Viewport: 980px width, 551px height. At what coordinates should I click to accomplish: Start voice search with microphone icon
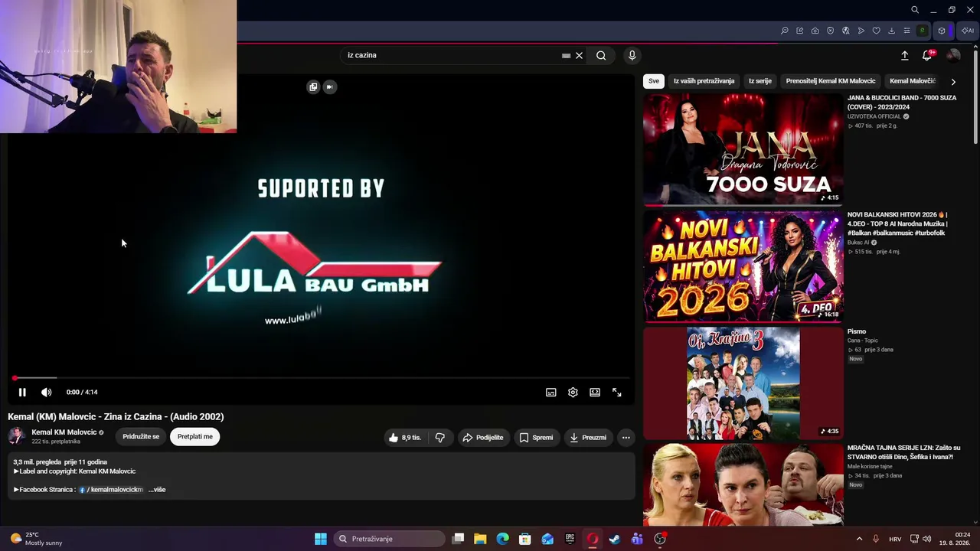point(632,55)
